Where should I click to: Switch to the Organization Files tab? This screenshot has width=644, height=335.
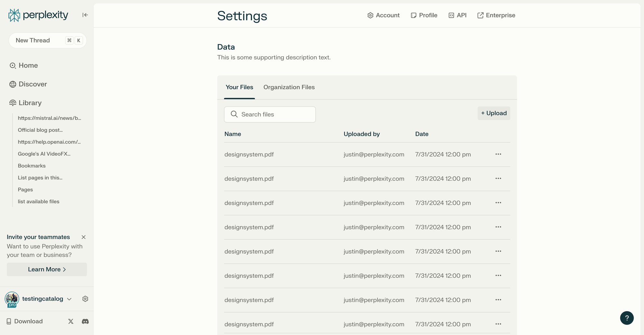click(289, 87)
